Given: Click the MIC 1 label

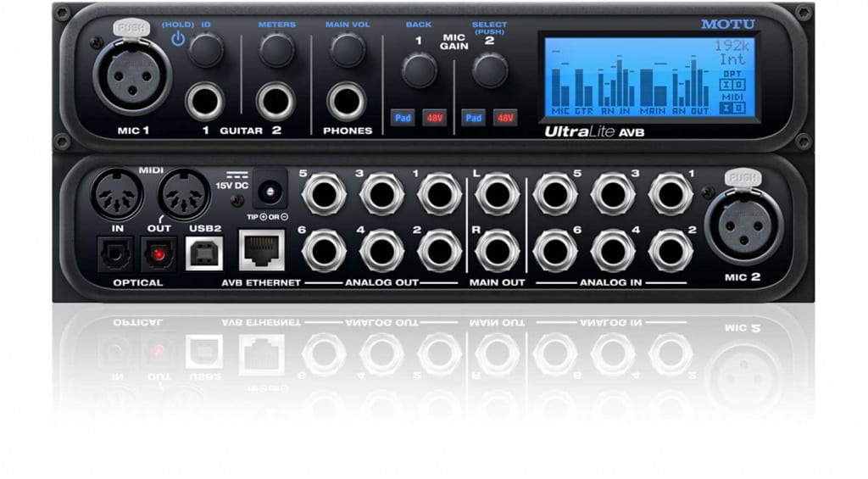Looking at the screenshot, I should (133, 131).
